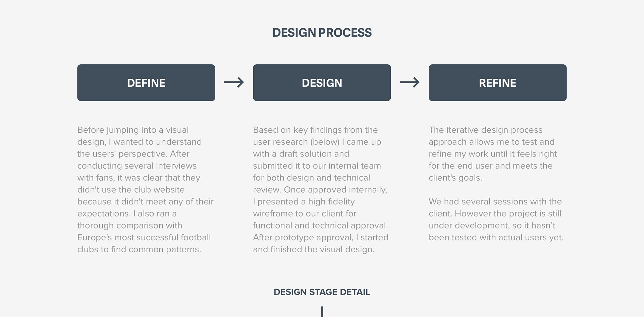The height and width of the screenshot is (317, 644).
Task: Click the DESIGN PROCESS heading
Action: (322, 33)
